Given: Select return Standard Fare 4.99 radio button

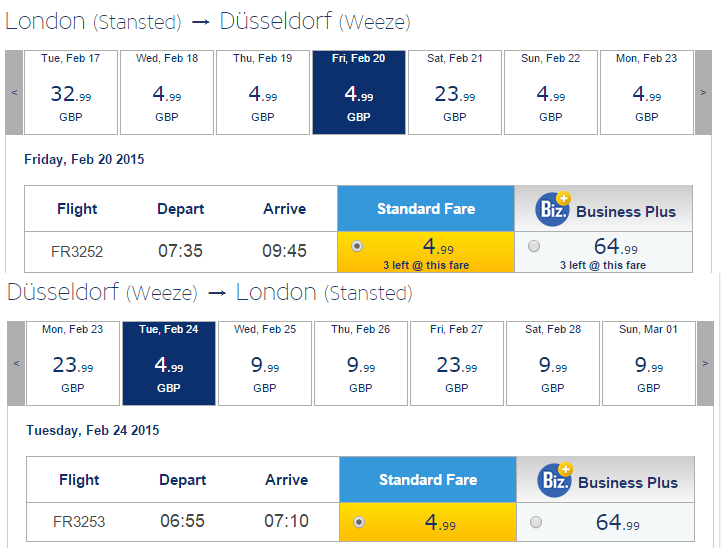Looking at the screenshot, I should [359, 522].
